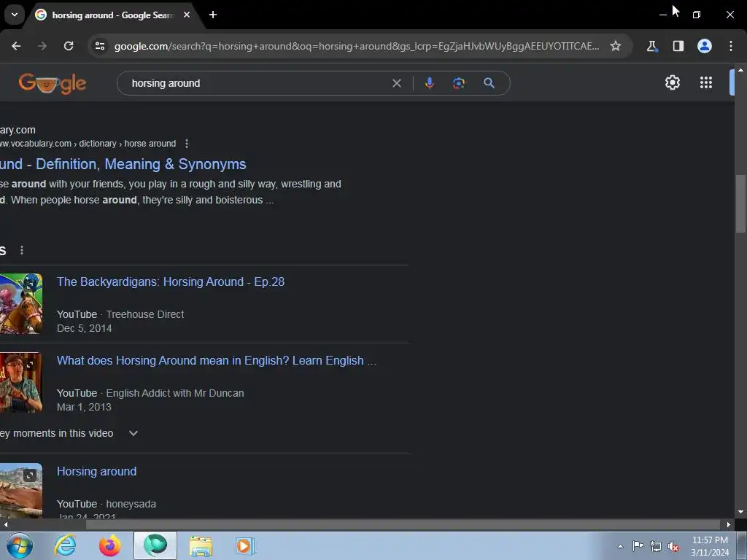
Task: Open Action Center flag icon
Action: [638, 546]
